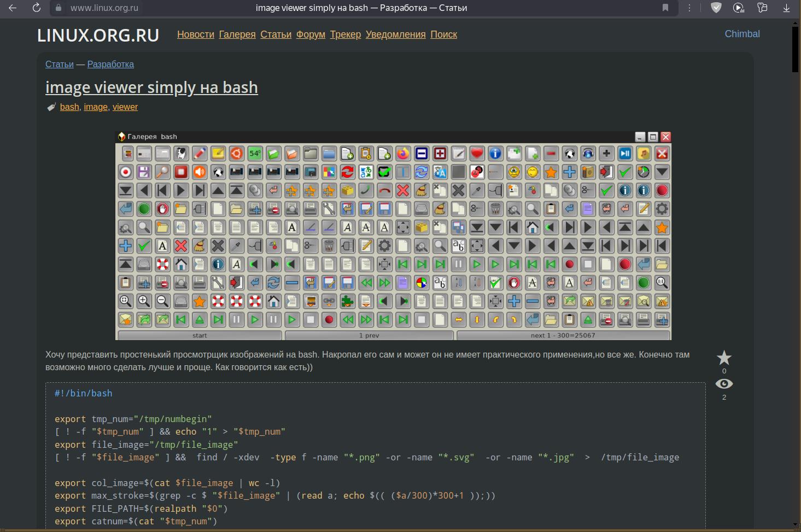
Task: Open the Форум section
Action: pyautogui.click(x=311, y=34)
